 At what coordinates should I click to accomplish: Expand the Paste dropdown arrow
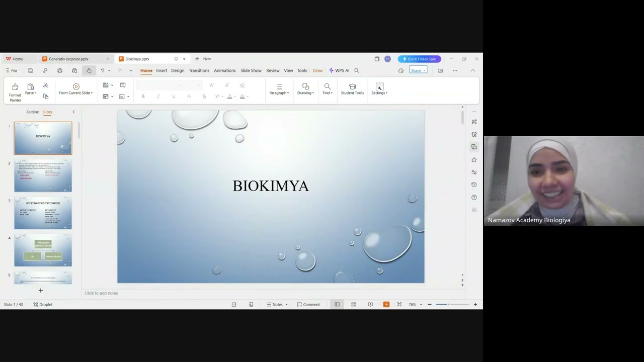point(35,93)
